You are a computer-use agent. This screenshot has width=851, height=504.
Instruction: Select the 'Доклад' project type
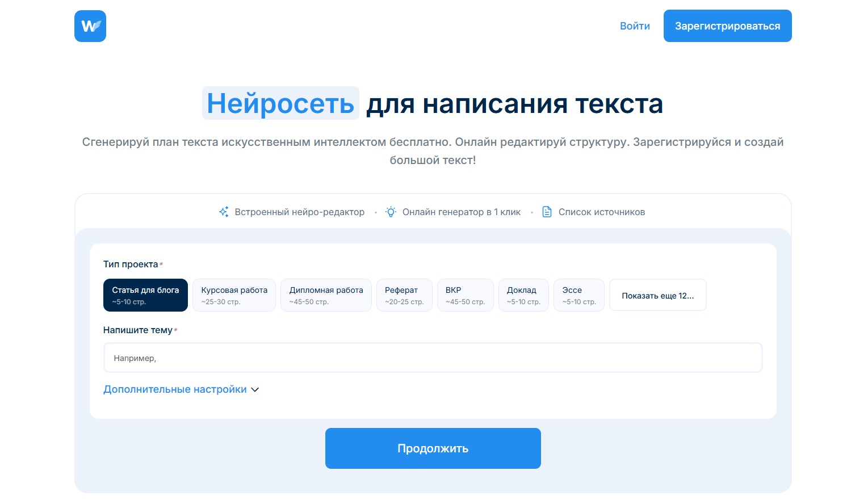tap(523, 295)
